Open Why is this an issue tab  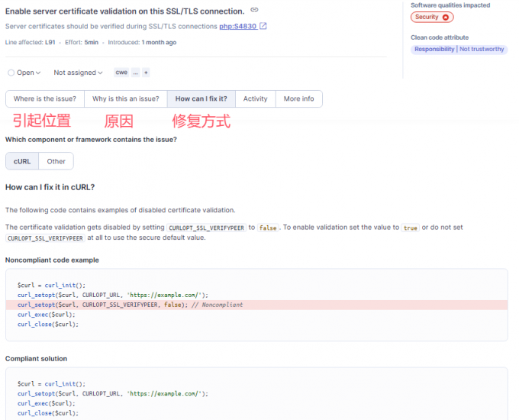[x=125, y=99]
